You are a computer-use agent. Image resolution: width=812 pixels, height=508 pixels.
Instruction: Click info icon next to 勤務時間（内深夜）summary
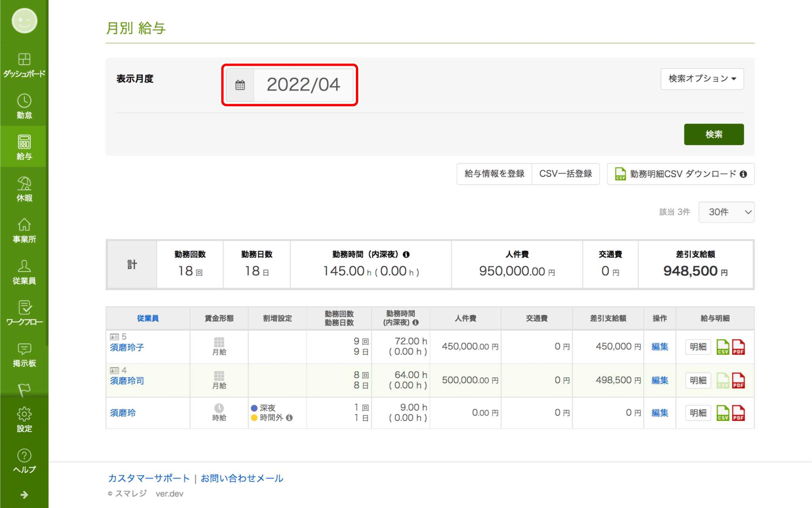[406, 254]
